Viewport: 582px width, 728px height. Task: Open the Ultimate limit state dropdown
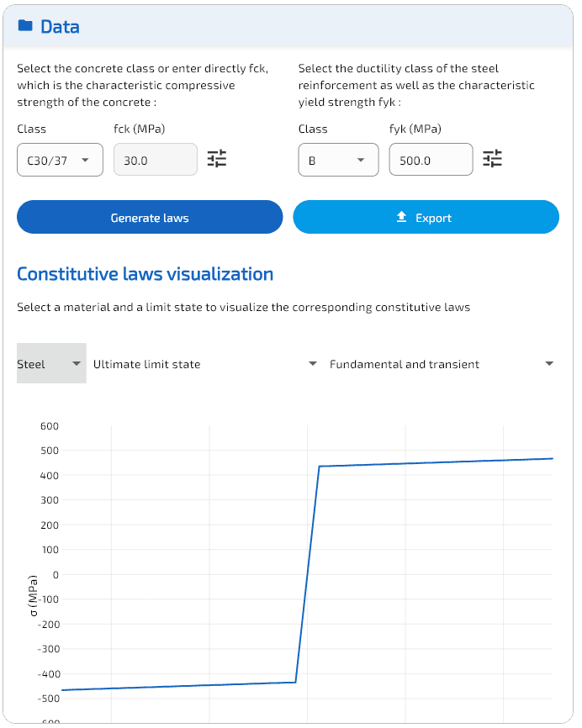[x=202, y=364]
